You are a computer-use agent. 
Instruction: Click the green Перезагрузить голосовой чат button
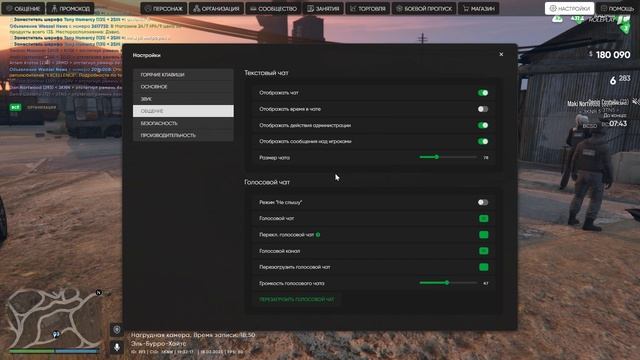coord(297,299)
